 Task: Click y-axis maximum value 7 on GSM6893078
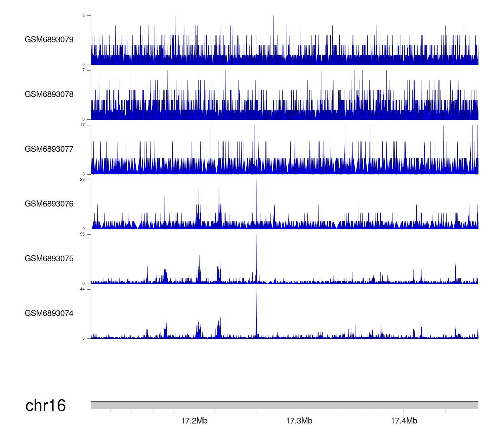click(x=84, y=70)
